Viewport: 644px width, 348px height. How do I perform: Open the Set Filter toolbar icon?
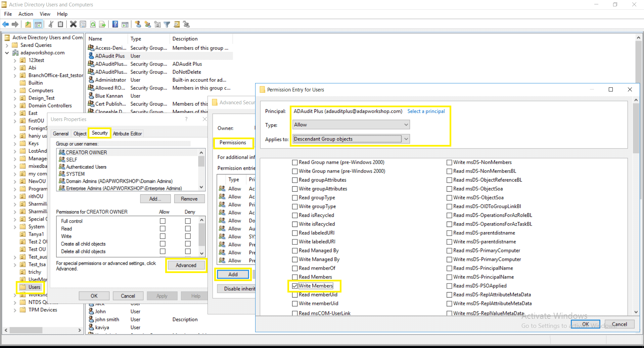click(x=167, y=24)
